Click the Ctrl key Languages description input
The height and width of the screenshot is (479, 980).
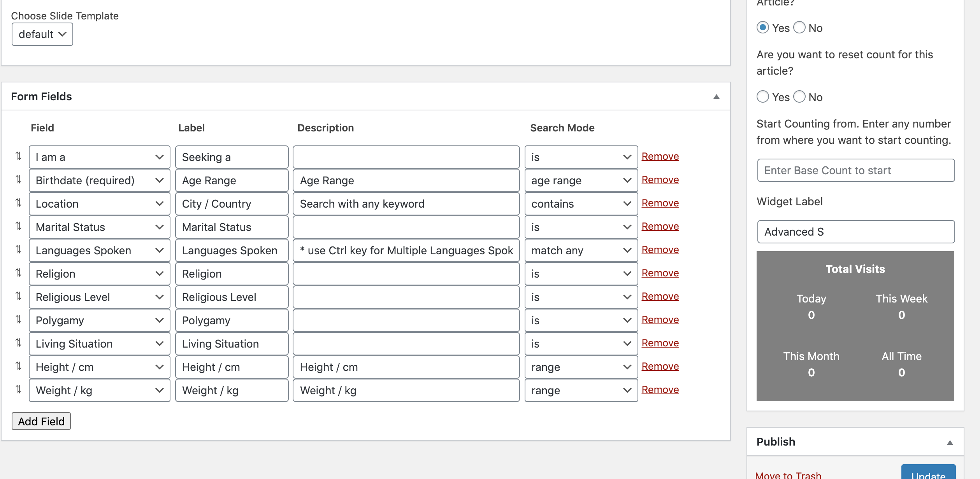[406, 250]
